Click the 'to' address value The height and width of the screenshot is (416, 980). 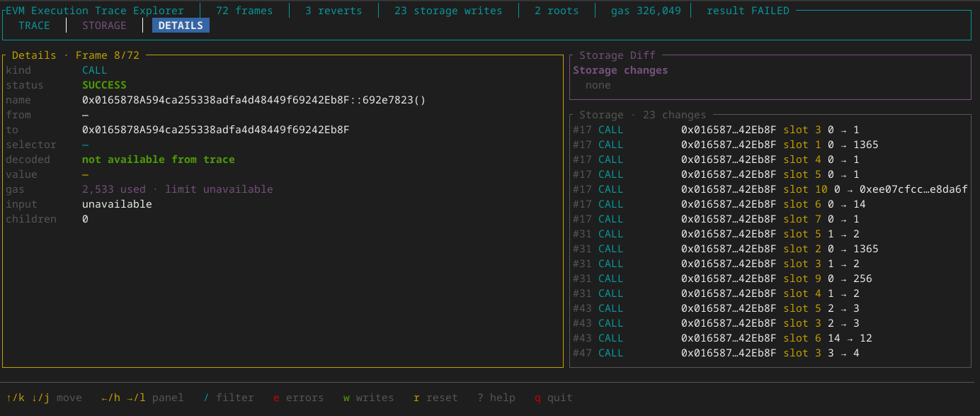click(x=216, y=130)
